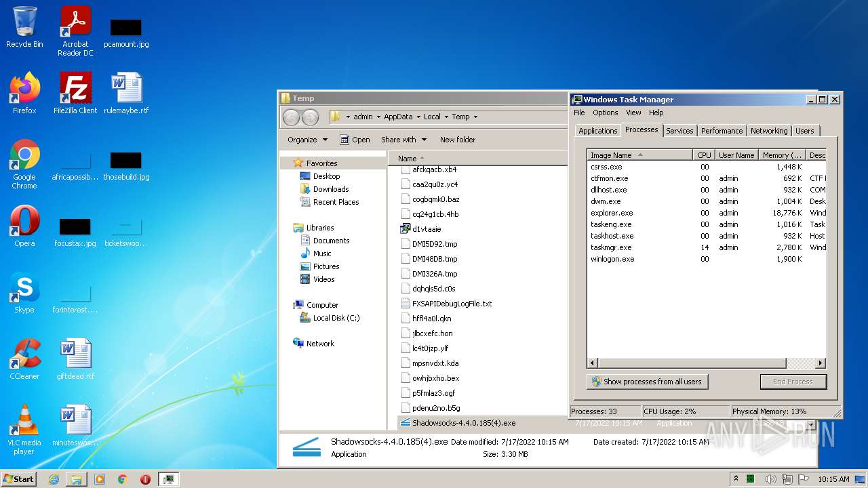868x488 pixels.
Task: Expand Local breadcrumb arrow in address bar
Action: click(446, 117)
